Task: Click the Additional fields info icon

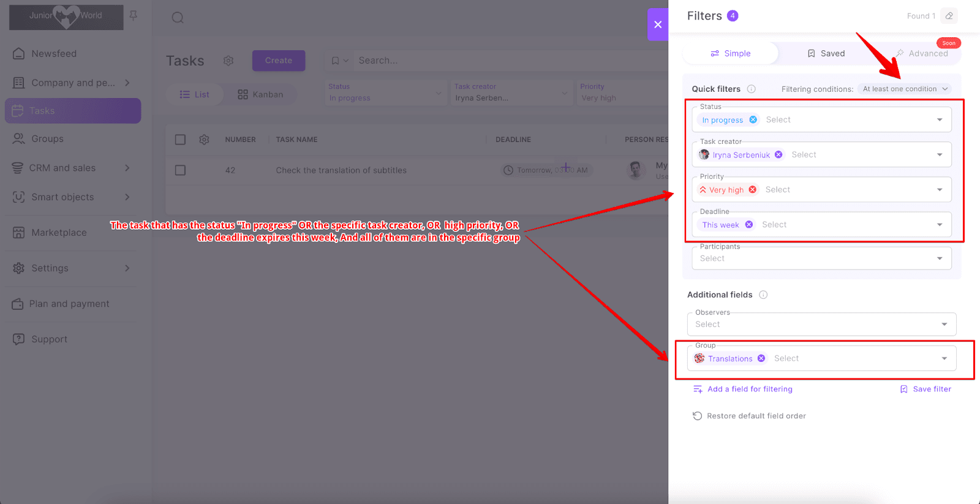Action: (x=763, y=295)
